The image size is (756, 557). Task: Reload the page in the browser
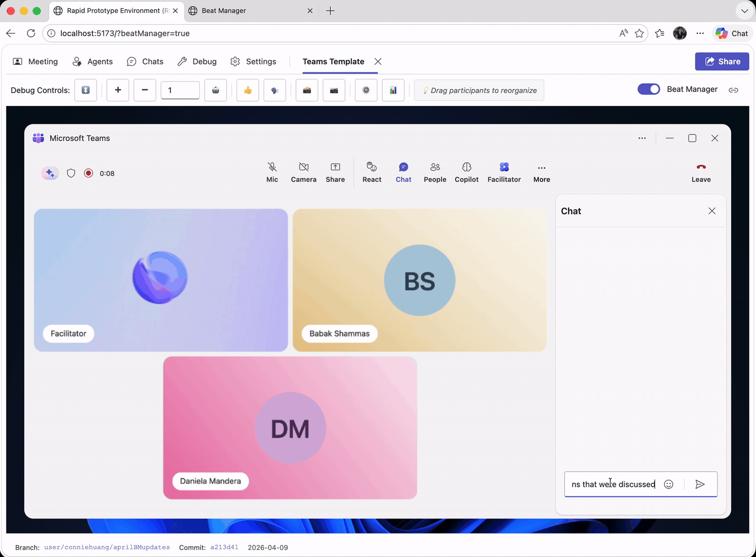31,33
